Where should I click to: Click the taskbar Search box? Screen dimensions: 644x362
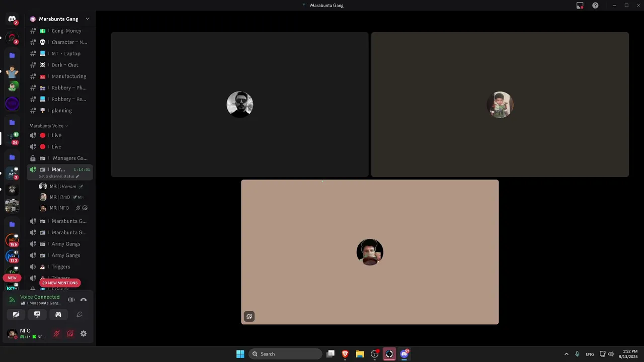(286, 354)
